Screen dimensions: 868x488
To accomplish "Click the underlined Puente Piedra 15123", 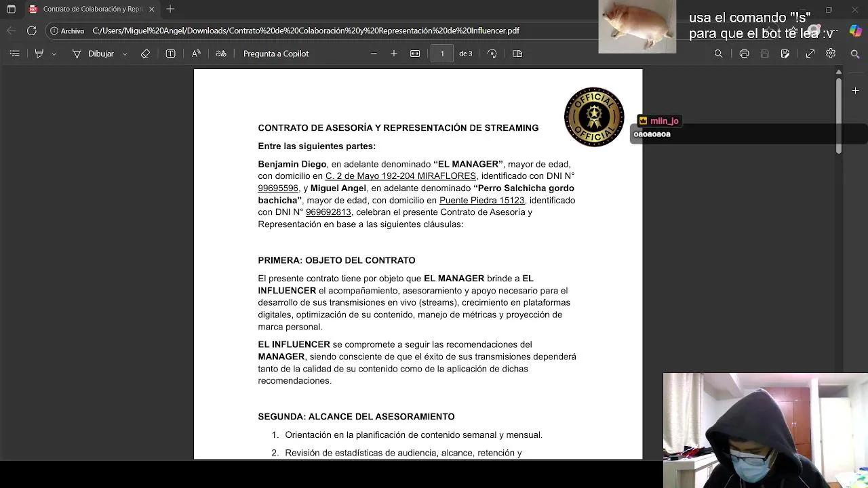I will [x=481, y=201].
